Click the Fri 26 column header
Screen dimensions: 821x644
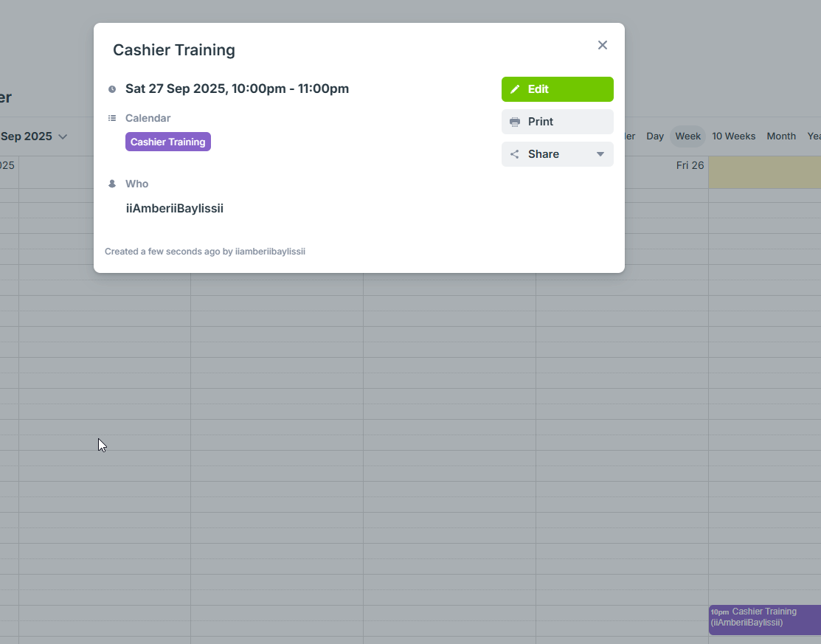pos(690,165)
